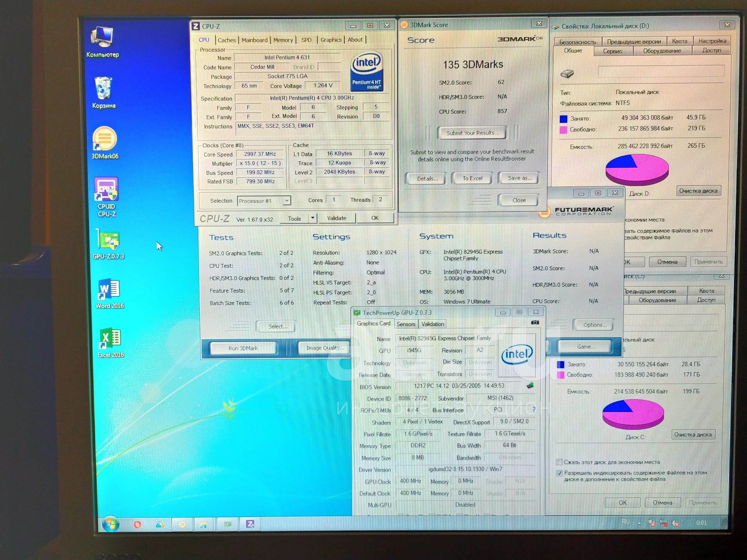The height and width of the screenshot is (560, 747).
Task: Click Options... under Results
Action: click(595, 325)
